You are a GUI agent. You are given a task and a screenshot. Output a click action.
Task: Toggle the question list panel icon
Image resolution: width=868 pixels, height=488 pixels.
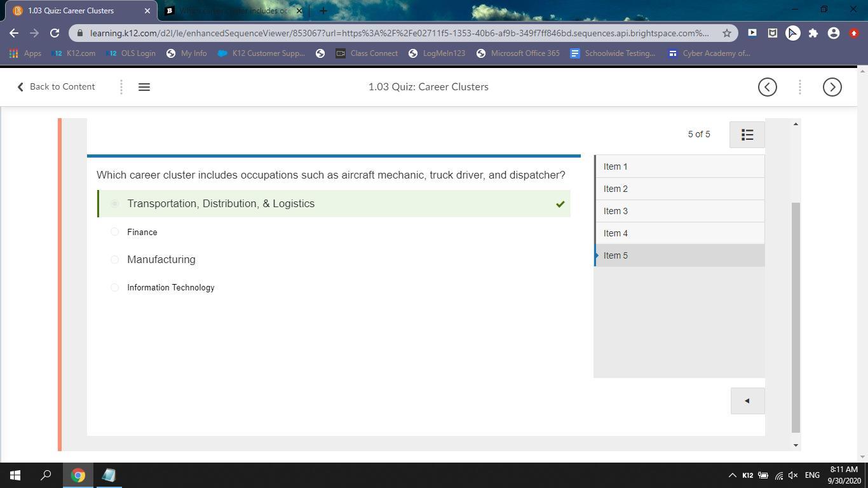747,135
